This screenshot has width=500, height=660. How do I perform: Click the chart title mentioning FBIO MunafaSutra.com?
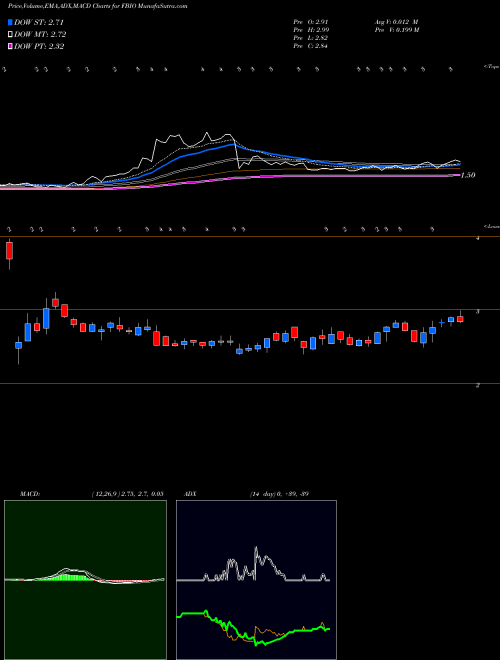98,6
